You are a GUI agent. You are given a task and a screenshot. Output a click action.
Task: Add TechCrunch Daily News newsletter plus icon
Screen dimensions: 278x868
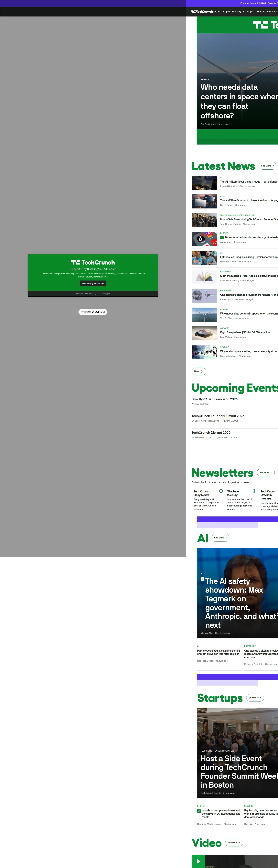click(221, 491)
